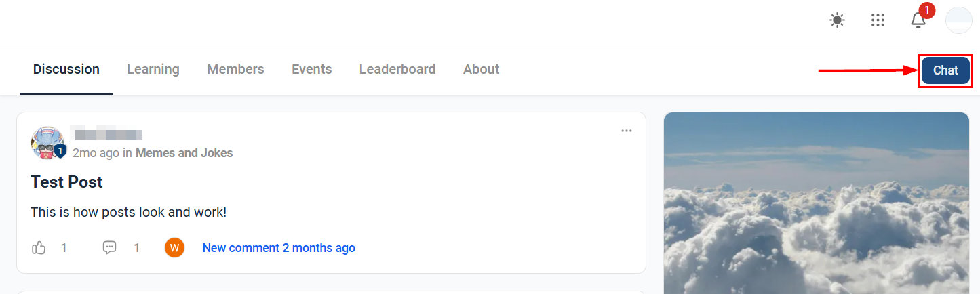The image size is (980, 294).
Task: Open the notifications bell
Action: pyautogui.click(x=918, y=20)
